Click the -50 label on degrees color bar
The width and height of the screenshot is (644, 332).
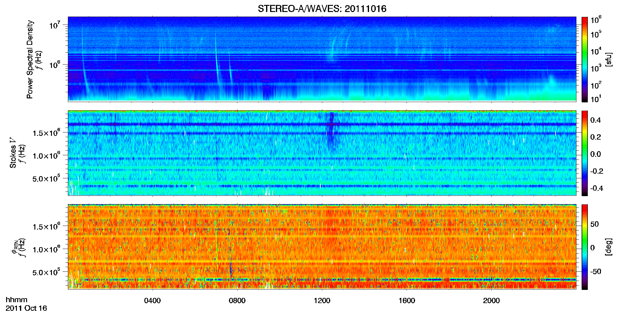point(596,271)
